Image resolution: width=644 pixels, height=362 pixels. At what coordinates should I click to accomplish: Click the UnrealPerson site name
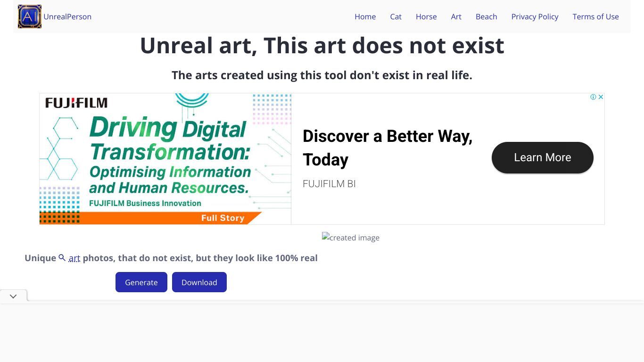click(67, 16)
